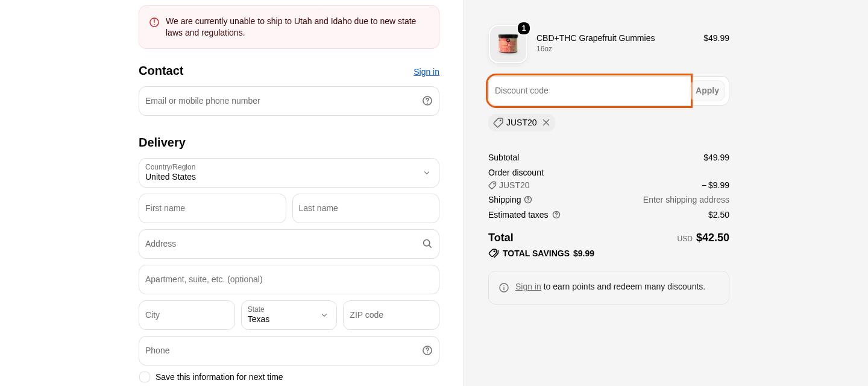Click the −$9.99 discount amount
Viewport: 868px width, 386px height.
[x=715, y=185]
